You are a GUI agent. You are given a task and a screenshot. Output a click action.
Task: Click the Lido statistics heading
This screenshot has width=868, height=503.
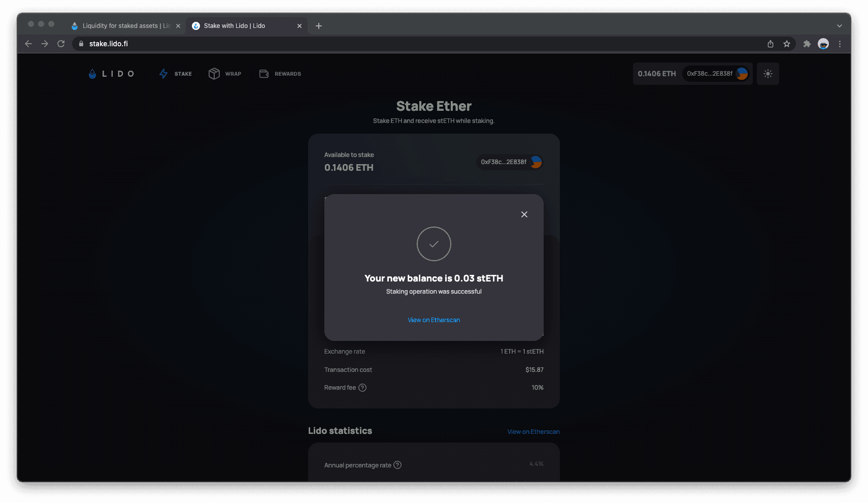[x=340, y=431]
